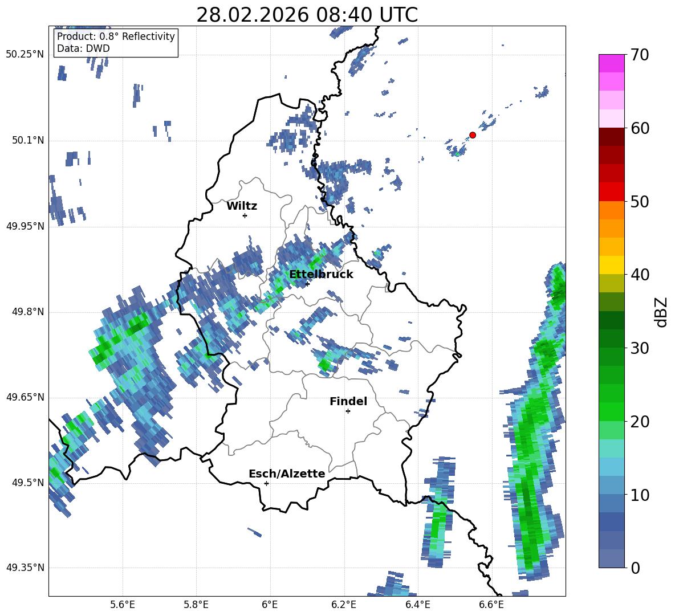This screenshot has width=675, height=616.
Task: Click the Findel station cross marker
Action: pos(348,411)
